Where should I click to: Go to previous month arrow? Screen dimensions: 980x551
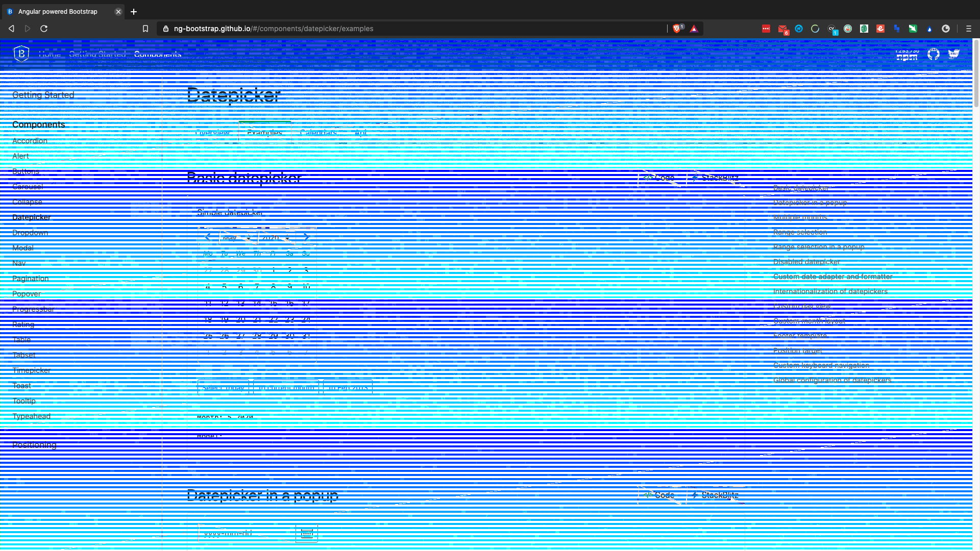(x=208, y=237)
